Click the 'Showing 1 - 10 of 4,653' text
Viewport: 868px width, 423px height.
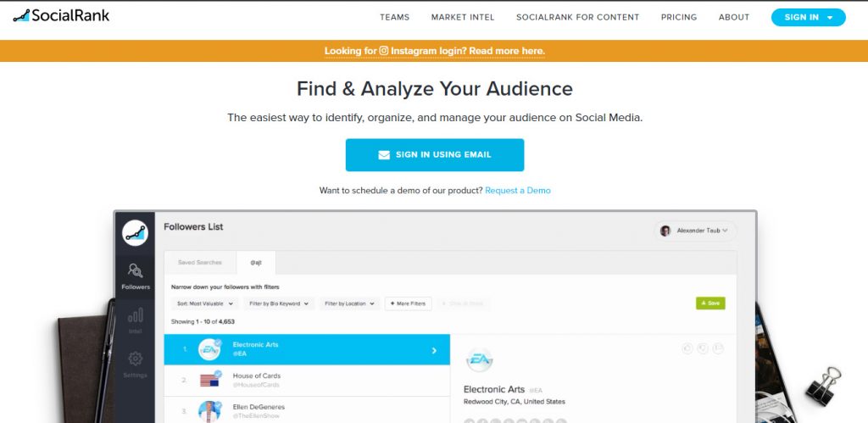[x=203, y=321]
